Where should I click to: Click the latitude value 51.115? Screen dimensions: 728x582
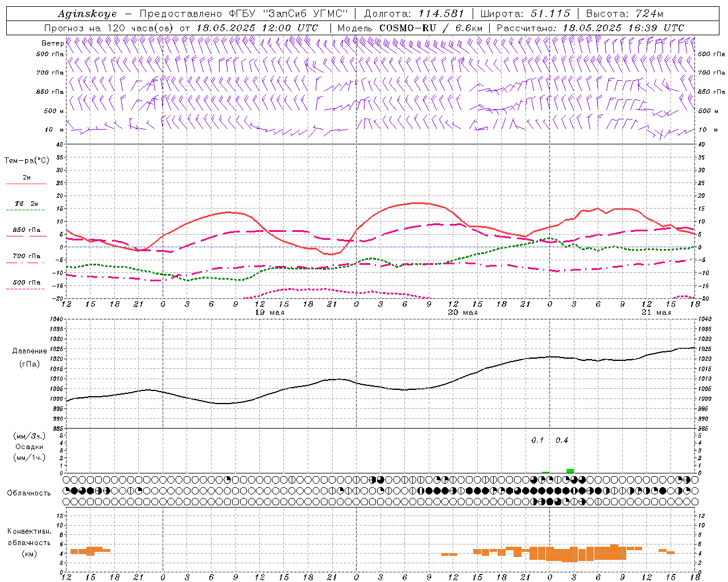549,14
